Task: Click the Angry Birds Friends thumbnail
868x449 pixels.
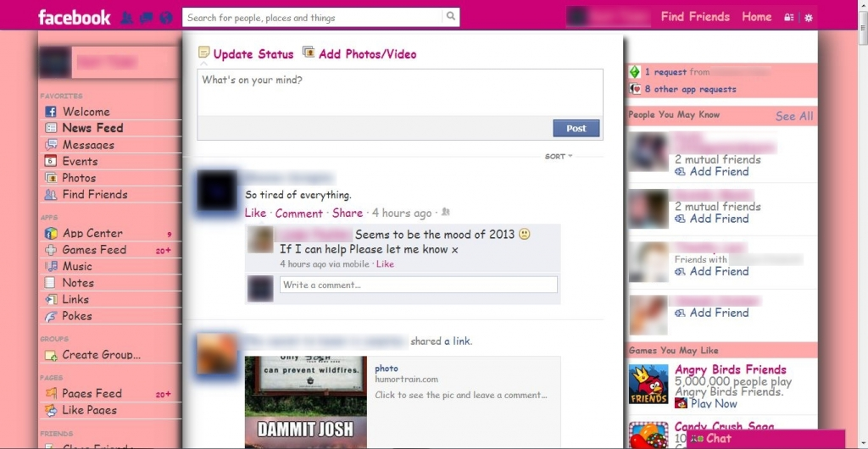Action: click(648, 384)
